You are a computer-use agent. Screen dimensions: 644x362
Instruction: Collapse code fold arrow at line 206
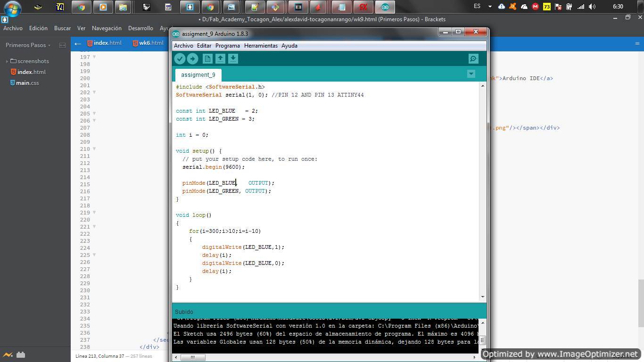coord(94,121)
